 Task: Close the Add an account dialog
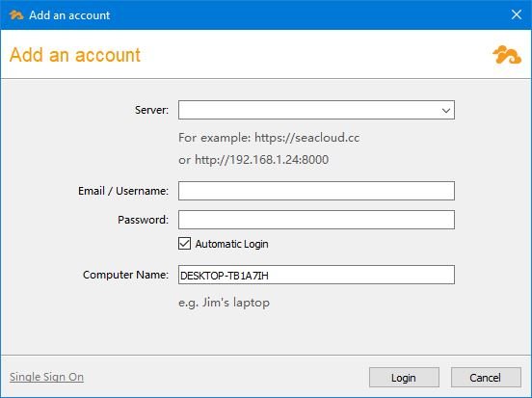(x=517, y=14)
